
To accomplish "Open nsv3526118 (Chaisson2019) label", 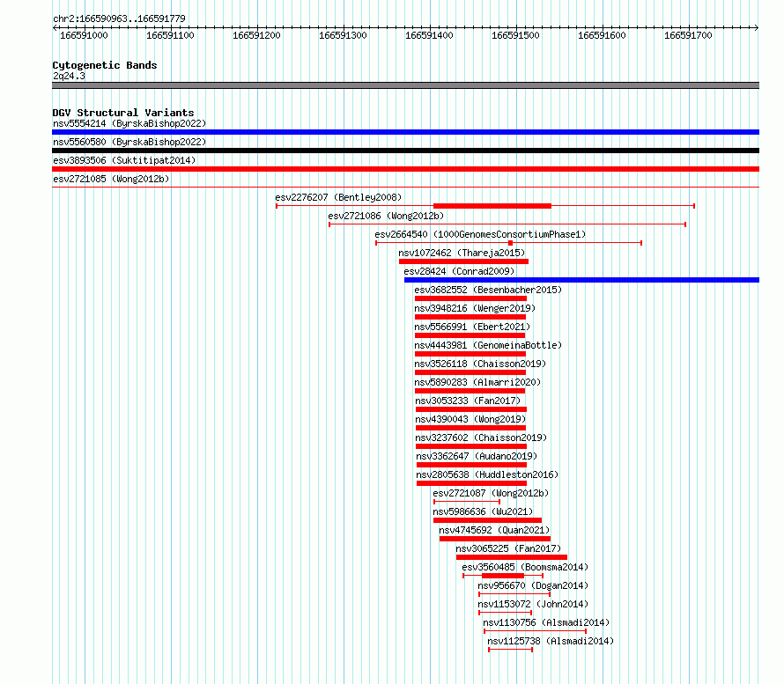I will [x=480, y=364].
